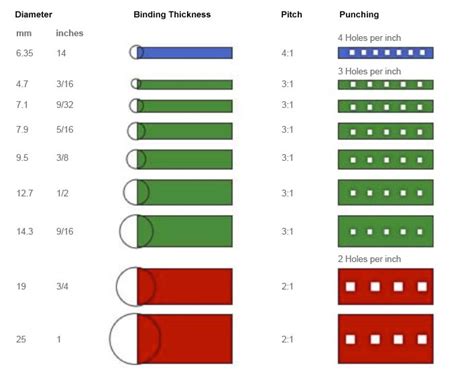Click the Punching column heading
474x374 pixels.
[359, 15]
